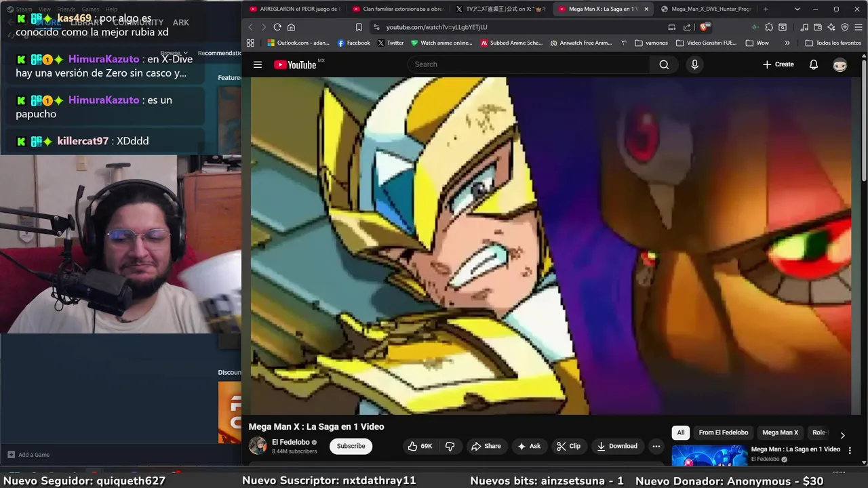The width and height of the screenshot is (868, 488).
Task: Filter by From El Fedelobo chip
Action: [724, 432]
